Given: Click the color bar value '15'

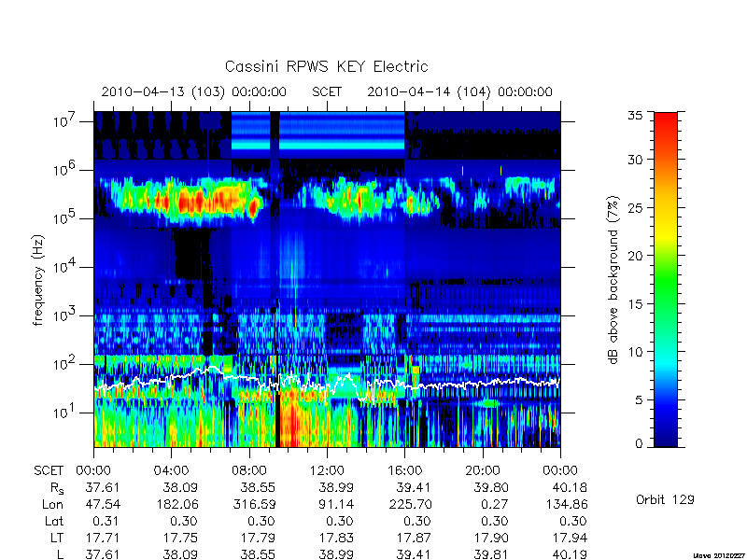Looking at the screenshot, I should 635,303.
